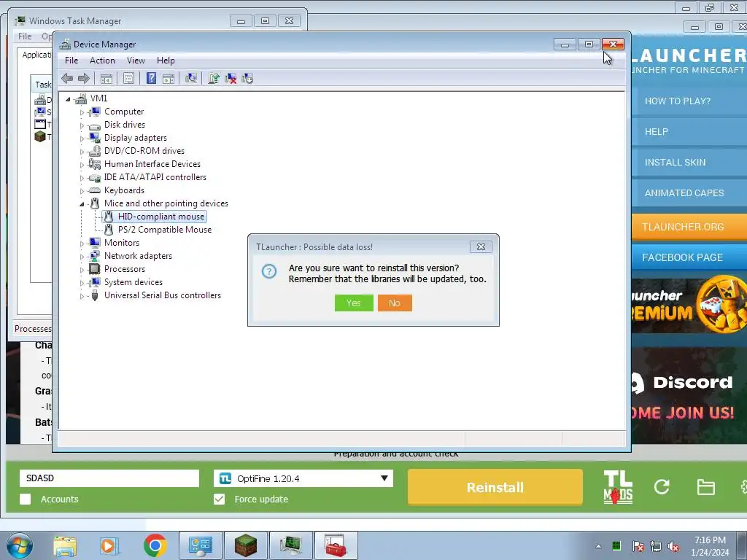747x560 pixels.
Task: Collapse Mice and other pointing devices node
Action: pyautogui.click(x=82, y=204)
